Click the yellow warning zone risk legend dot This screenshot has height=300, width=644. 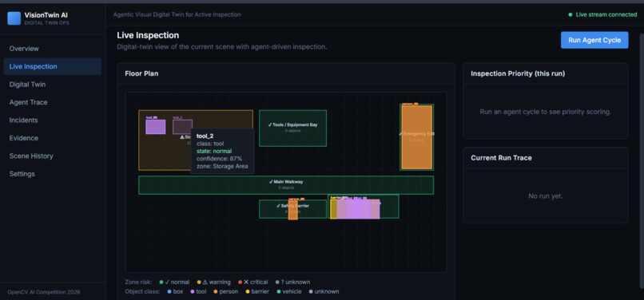tap(199, 282)
